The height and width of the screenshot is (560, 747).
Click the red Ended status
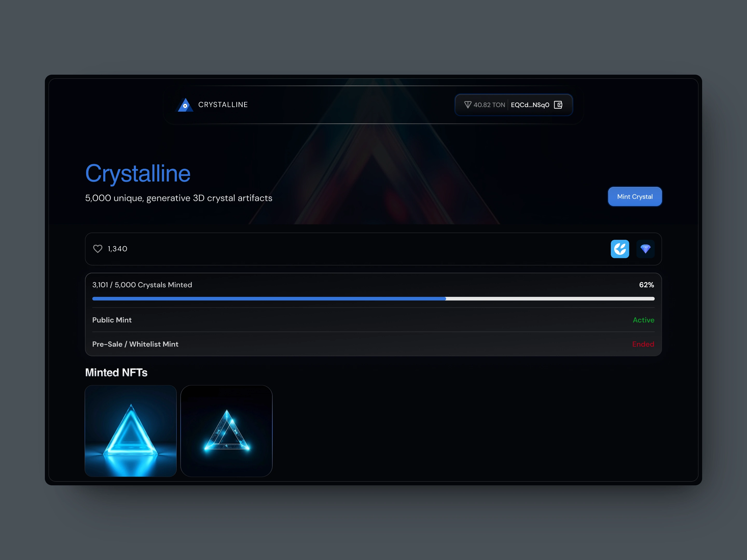tap(643, 344)
